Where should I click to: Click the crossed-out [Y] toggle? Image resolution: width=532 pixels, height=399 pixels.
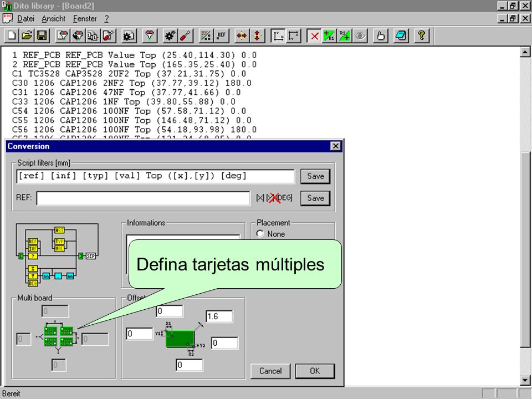(x=272, y=198)
